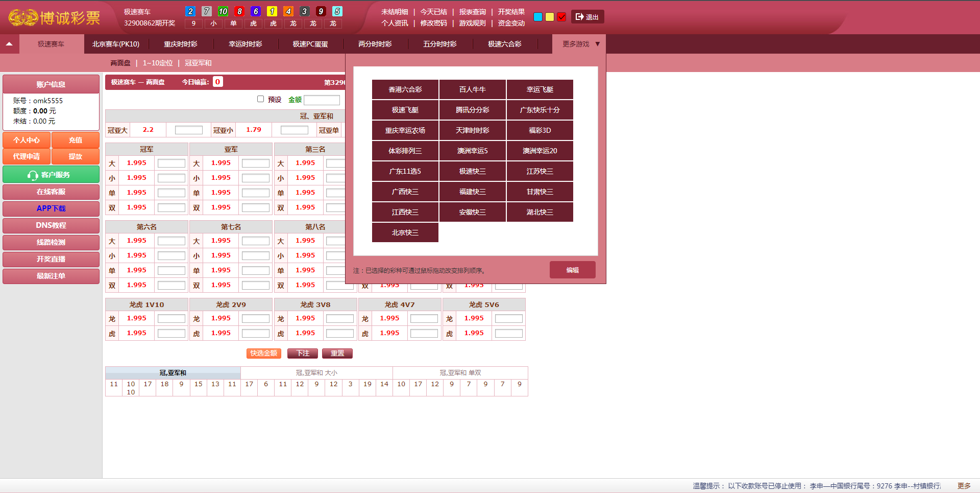
Task: Collapse the game bar with up arrow
Action: 9,44
